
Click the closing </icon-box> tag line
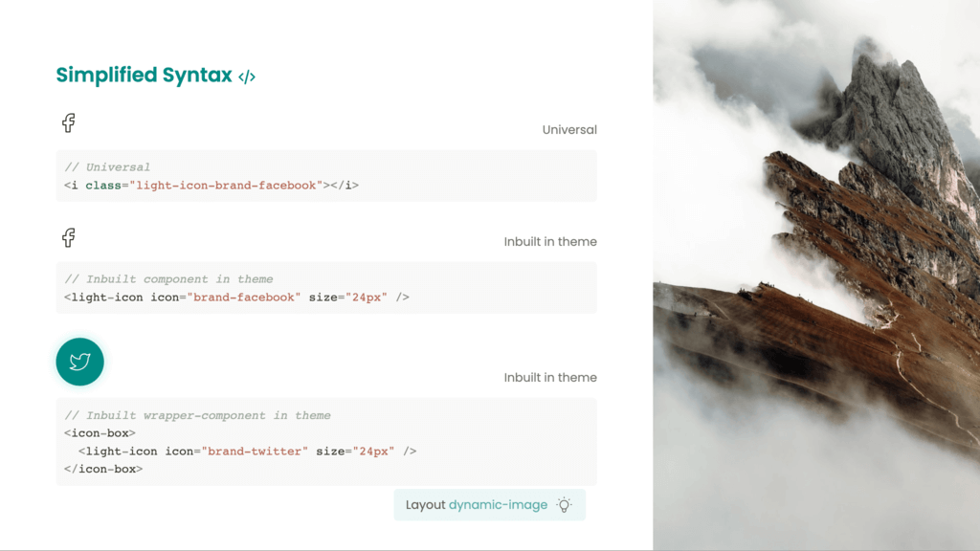[x=103, y=469]
